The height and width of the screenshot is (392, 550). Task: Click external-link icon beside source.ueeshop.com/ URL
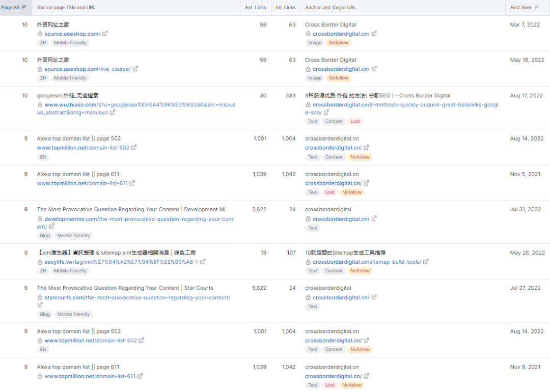(105, 34)
